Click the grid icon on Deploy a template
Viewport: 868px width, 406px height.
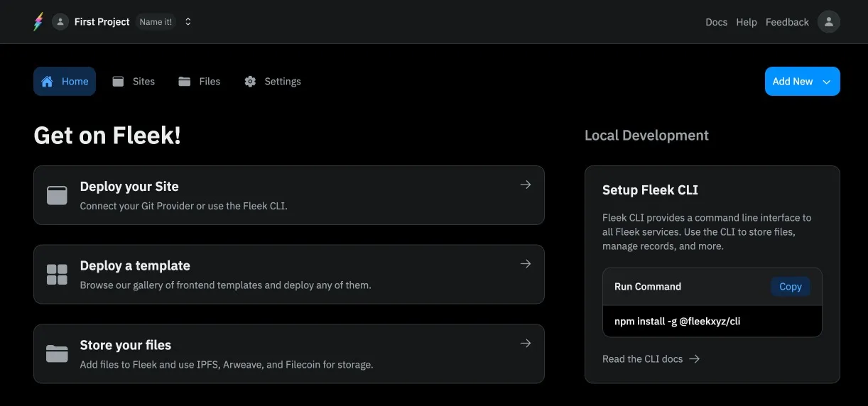(x=57, y=275)
